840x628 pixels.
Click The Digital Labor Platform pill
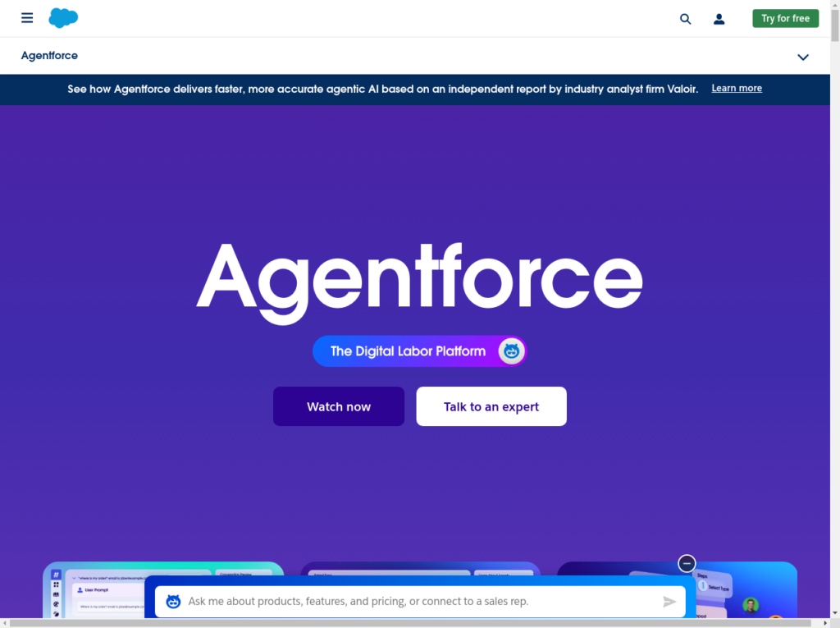coord(419,351)
